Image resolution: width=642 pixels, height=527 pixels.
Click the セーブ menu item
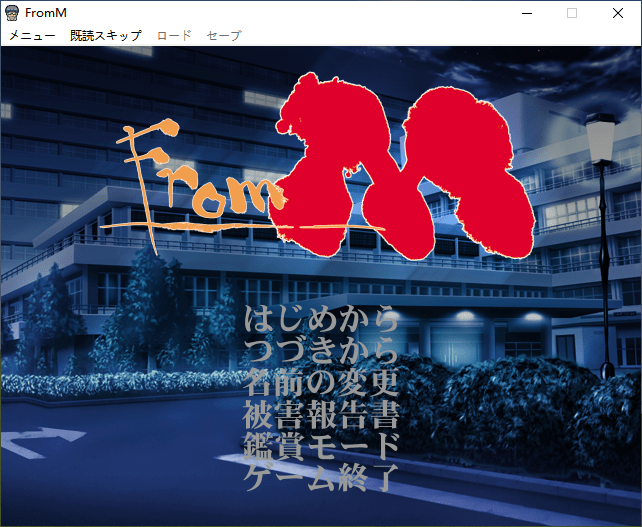(x=223, y=35)
